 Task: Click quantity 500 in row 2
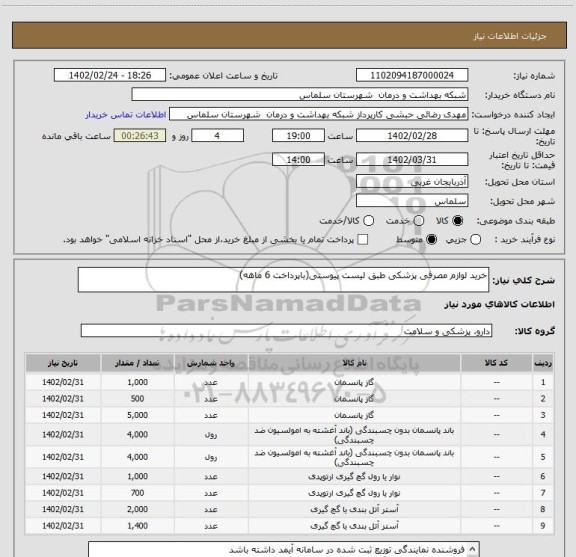pos(137,399)
